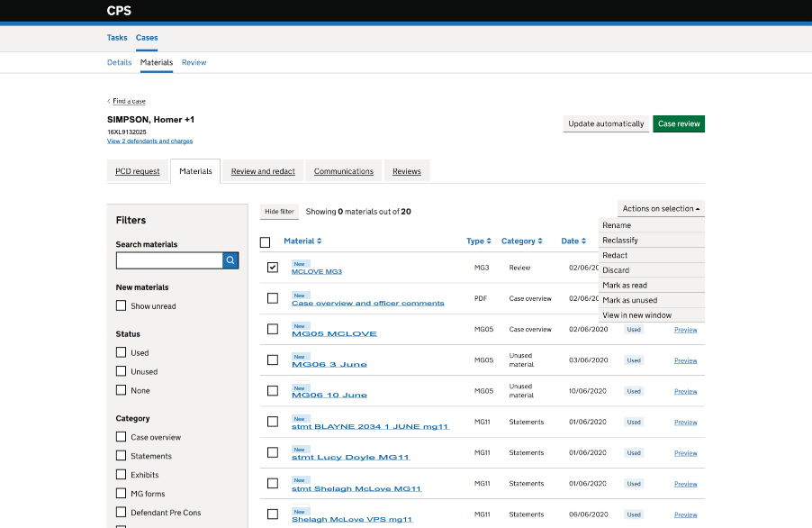Check the Used status filter

[122, 352]
